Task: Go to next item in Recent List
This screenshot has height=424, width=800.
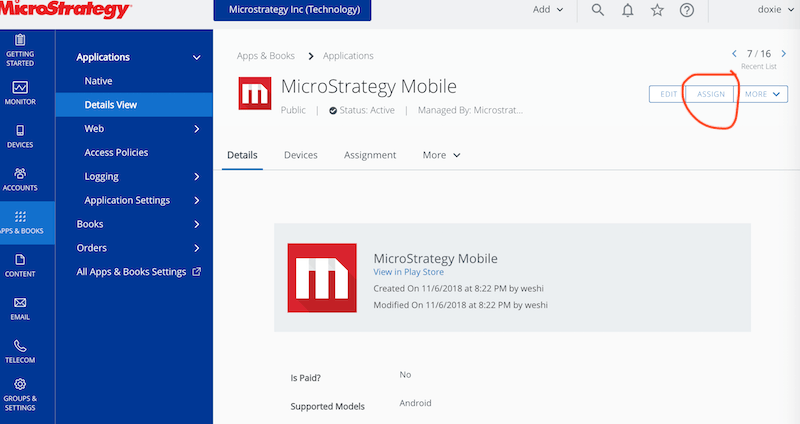Action: coord(784,54)
